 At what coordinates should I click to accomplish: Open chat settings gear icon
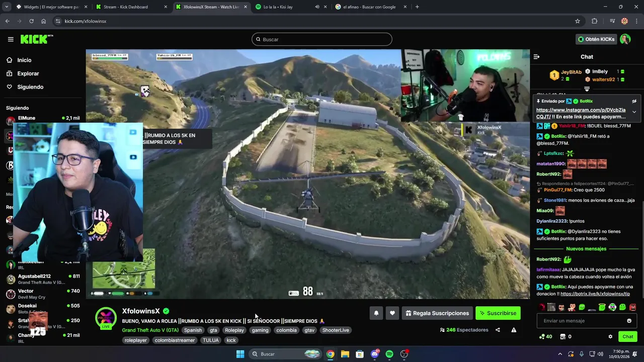[610, 336]
